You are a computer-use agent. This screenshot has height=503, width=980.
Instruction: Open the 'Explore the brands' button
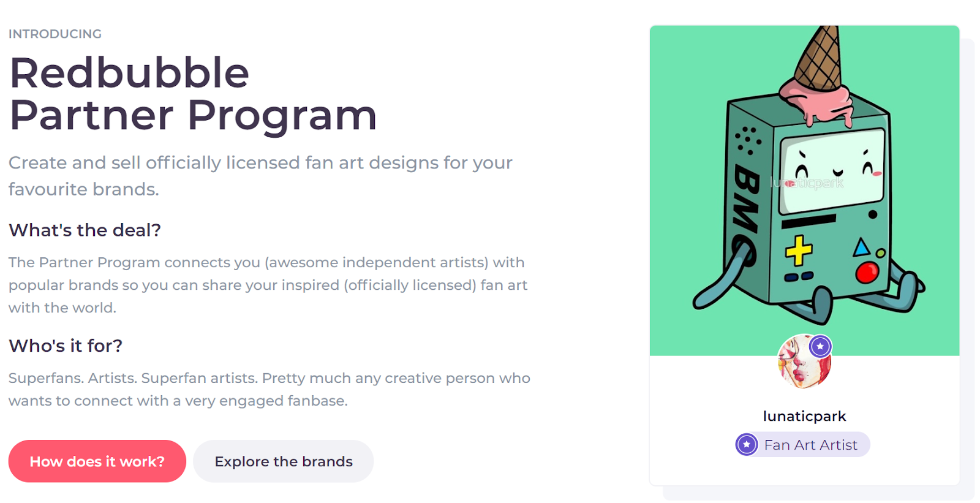pyautogui.click(x=284, y=461)
